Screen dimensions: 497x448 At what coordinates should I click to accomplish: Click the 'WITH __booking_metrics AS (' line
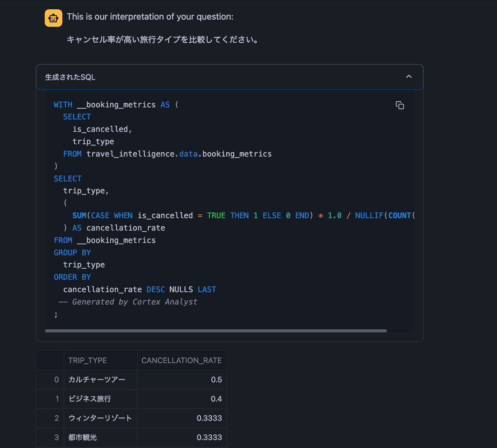click(116, 105)
